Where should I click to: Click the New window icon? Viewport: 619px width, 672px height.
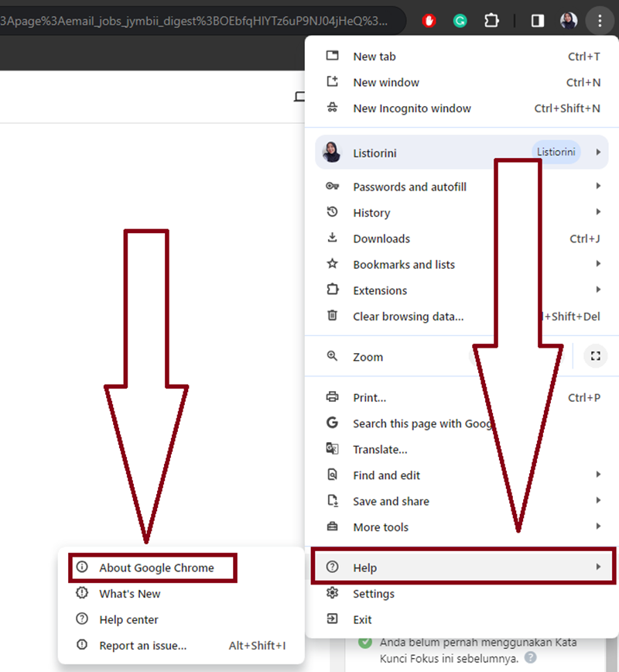[333, 81]
